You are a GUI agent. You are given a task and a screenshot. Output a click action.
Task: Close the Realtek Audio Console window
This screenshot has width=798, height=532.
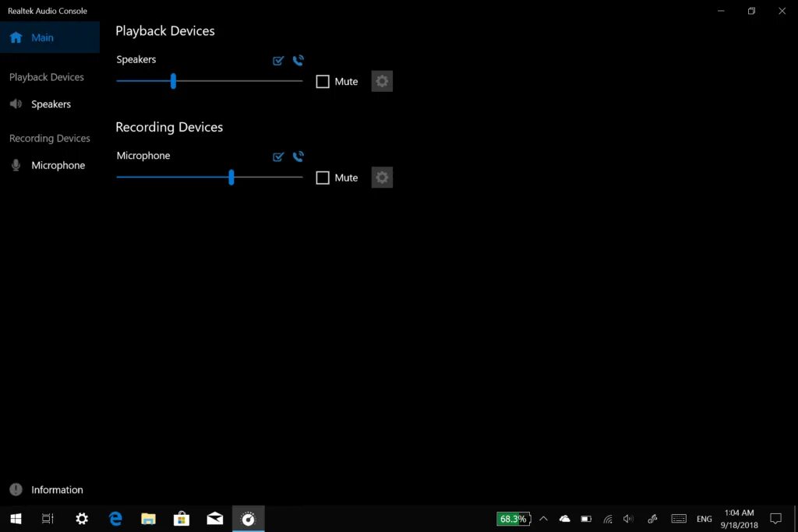click(x=782, y=11)
